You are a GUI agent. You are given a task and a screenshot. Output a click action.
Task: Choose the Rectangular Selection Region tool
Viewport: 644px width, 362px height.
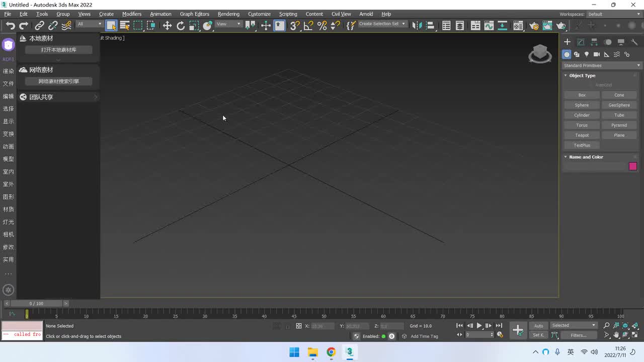(x=138, y=26)
